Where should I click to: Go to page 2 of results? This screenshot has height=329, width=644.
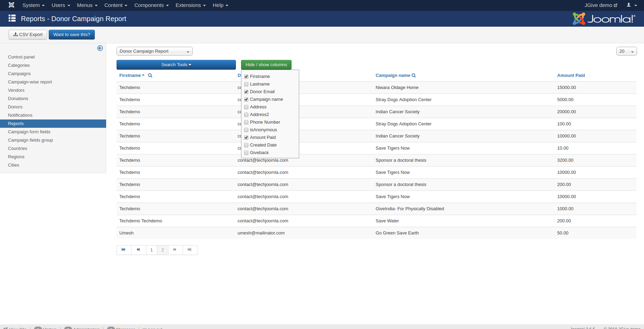163,250
